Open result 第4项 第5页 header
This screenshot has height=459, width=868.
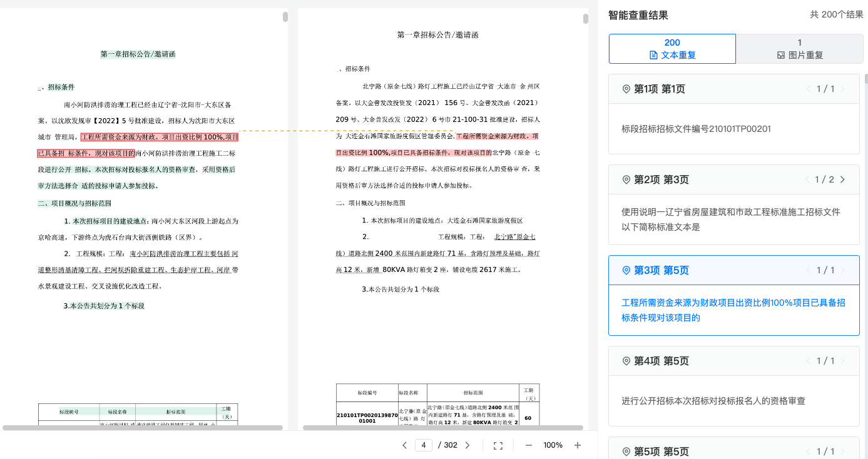pos(734,361)
